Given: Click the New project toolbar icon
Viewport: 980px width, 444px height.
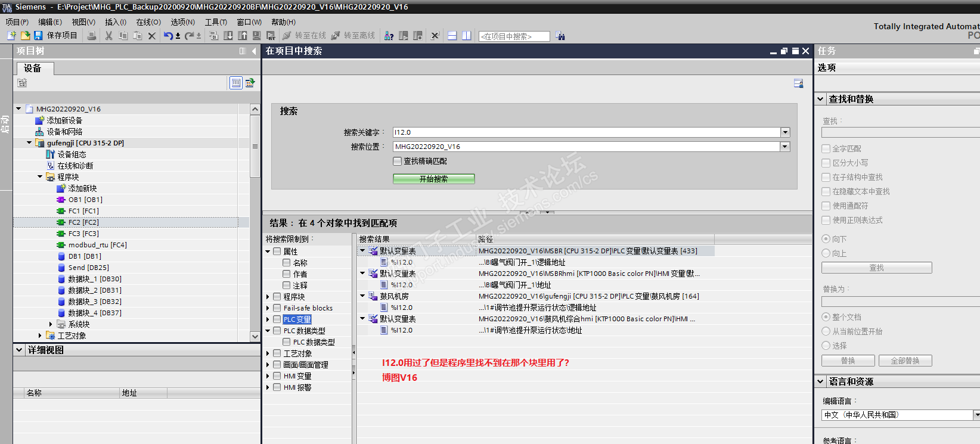Looking at the screenshot, I should 11,36.
